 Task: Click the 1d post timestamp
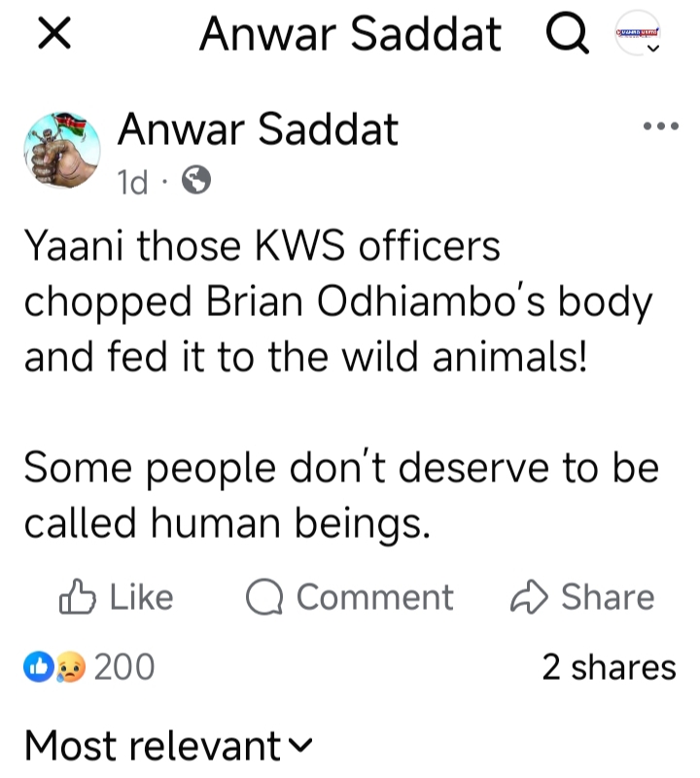coord(132,182)
